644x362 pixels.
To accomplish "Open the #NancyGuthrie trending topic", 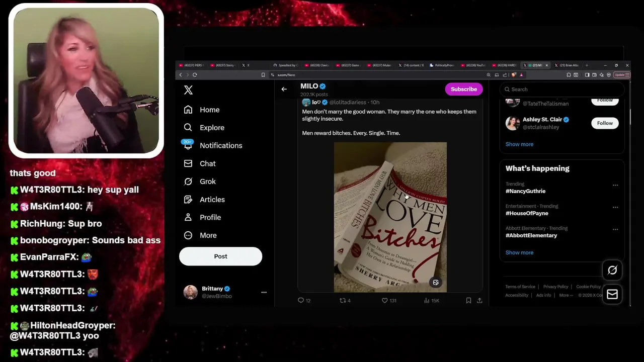I will pyautogui.click(x=525, y=191).
